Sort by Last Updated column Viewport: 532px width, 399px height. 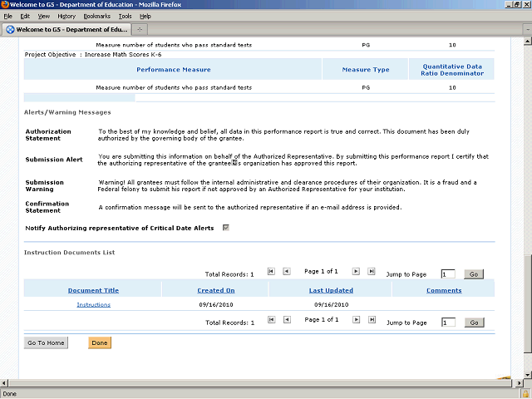click(x=331, y=290)
